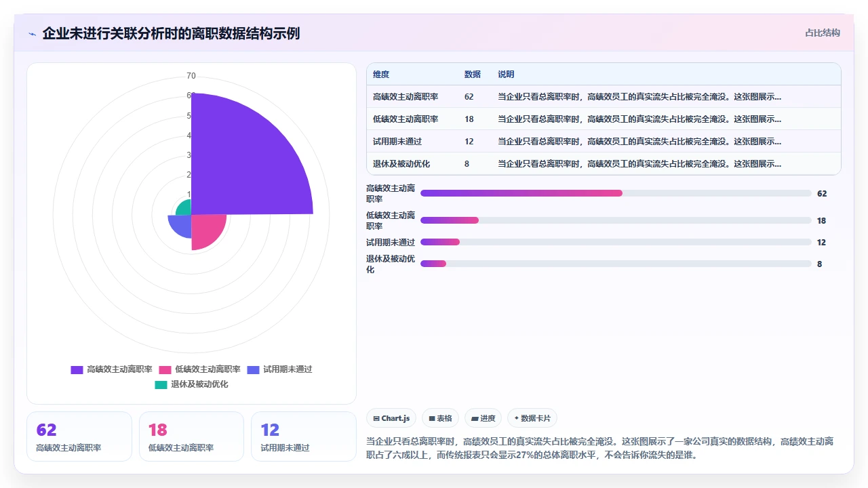Open the 62 高绩效主动离职率 stat card

tap(79, 436)
